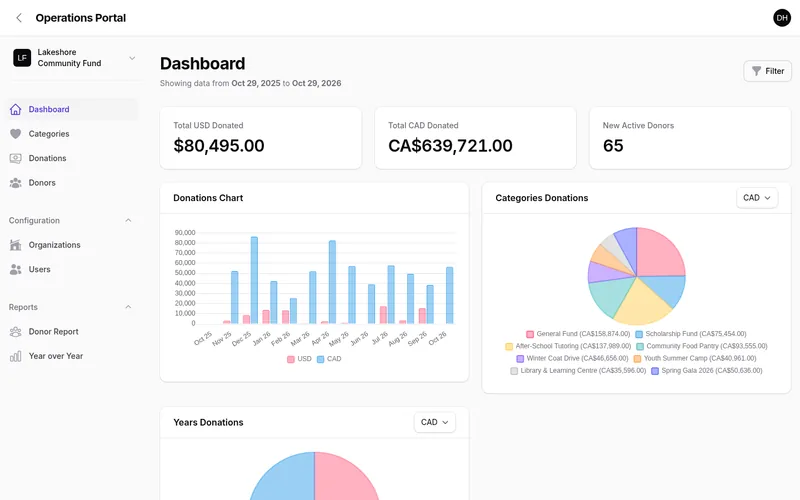This screenshot has height=500, width=800.
Task: Click the Oct 29, 2025 start date text
Action: pos(256,83)
